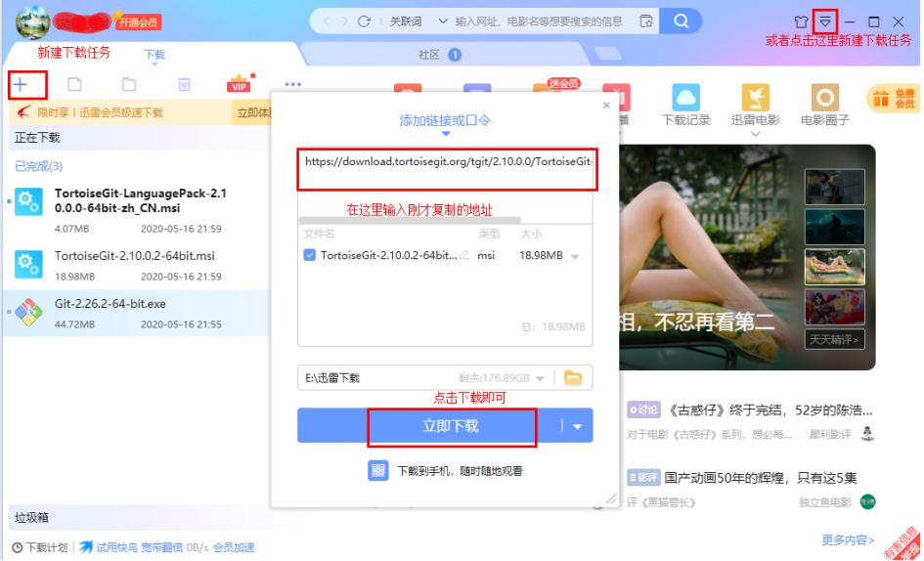
Task: Uncheck the TortoiseGit-2.10.0.2-64bit file checkbox
Action: (x=309, y=255)
